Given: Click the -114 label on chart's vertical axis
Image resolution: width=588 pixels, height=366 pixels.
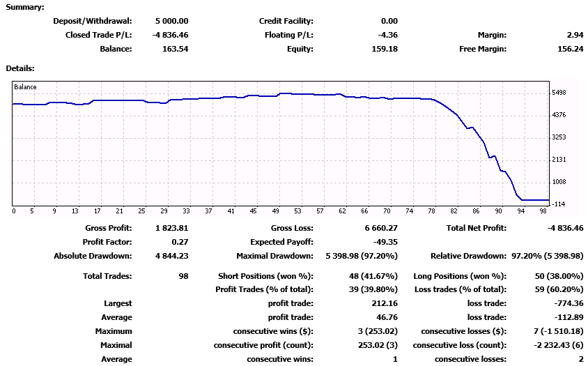Looking at the screenshot, I should [x=559, y=204].
